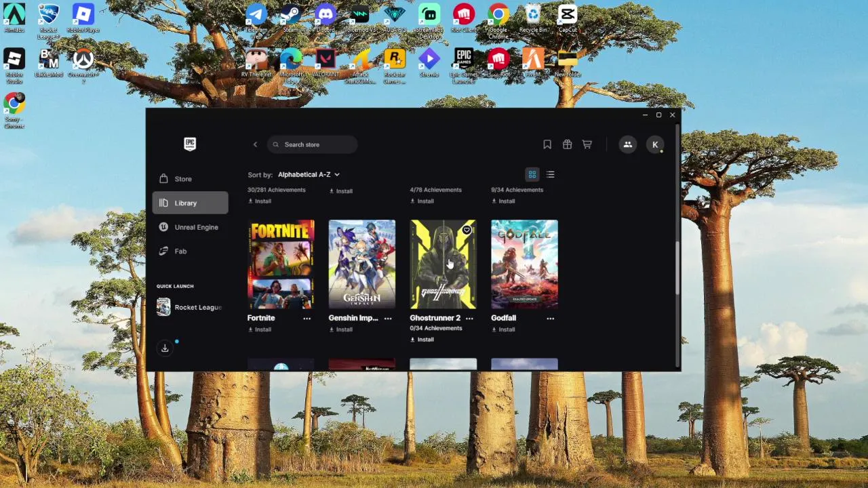Open Ghostrunner 2 cover thumbnail

(x=443, y=264)
